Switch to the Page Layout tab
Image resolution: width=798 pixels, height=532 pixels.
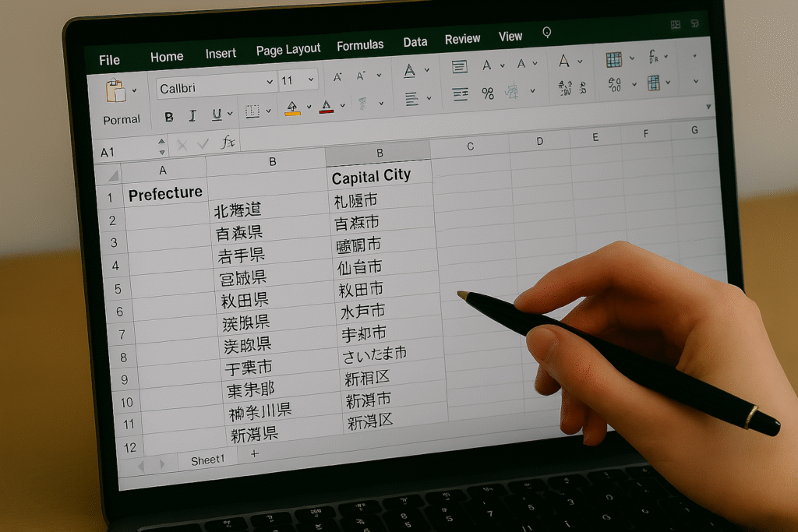(288, 51)
